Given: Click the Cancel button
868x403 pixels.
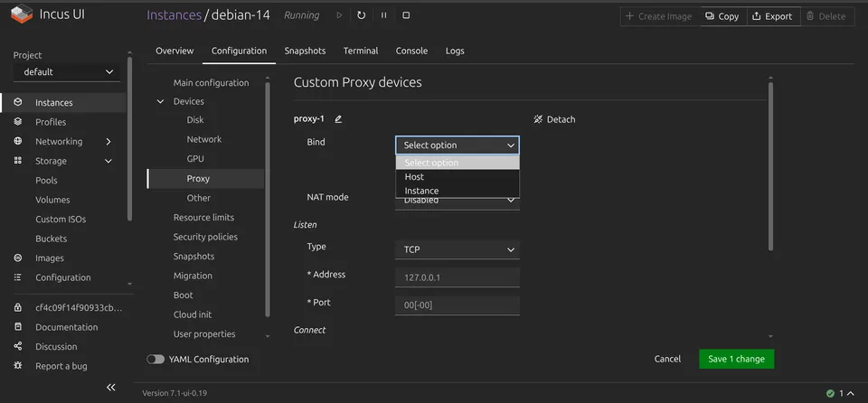Looking at the screenshot, I should pyautogui.click(x=667, y=359).
